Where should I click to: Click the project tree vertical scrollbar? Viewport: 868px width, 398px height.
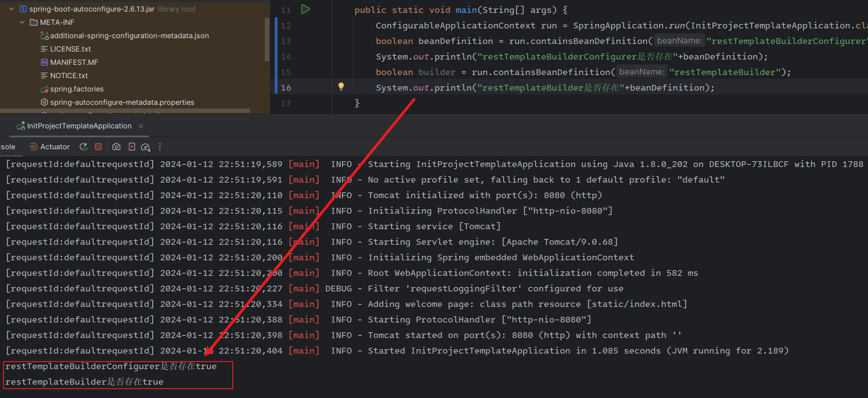point(267,39)
